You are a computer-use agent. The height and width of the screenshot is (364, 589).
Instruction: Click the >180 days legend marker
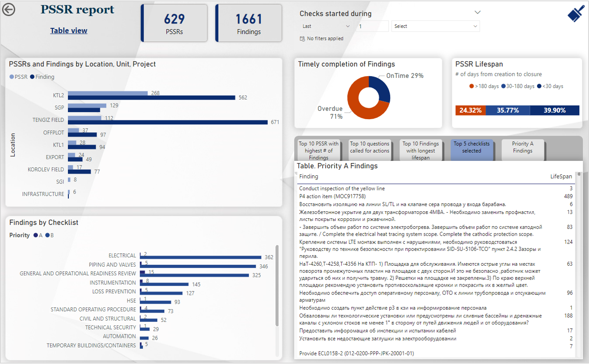tap(471, 86)
